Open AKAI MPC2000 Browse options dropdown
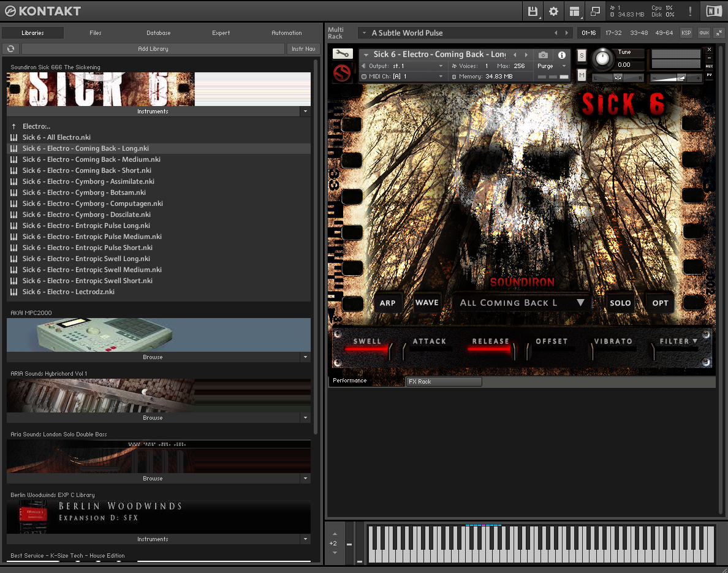The width and height of the screenshot is (728, 573). pos(306,357)
